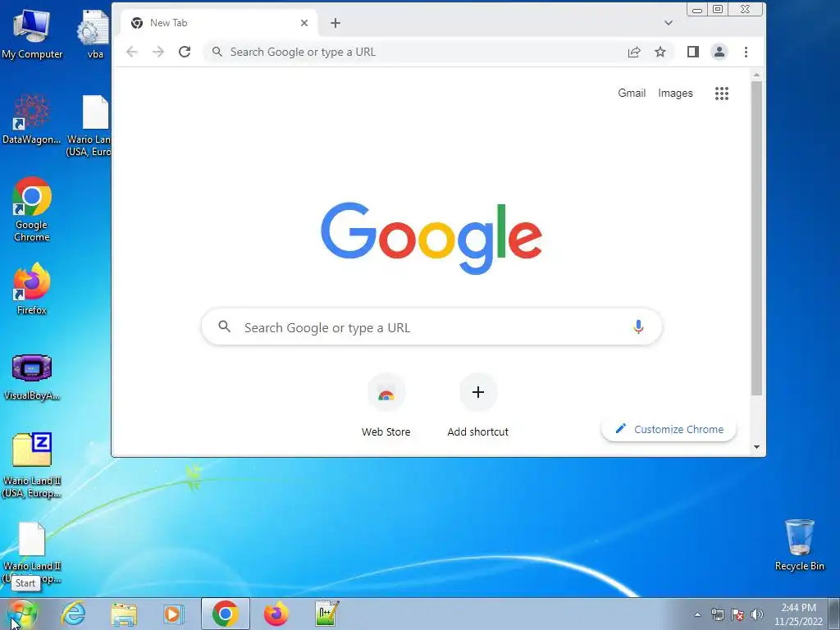Open Chrome's side panel icon
This screenshot has height=630, width=840.
(692, 52)
